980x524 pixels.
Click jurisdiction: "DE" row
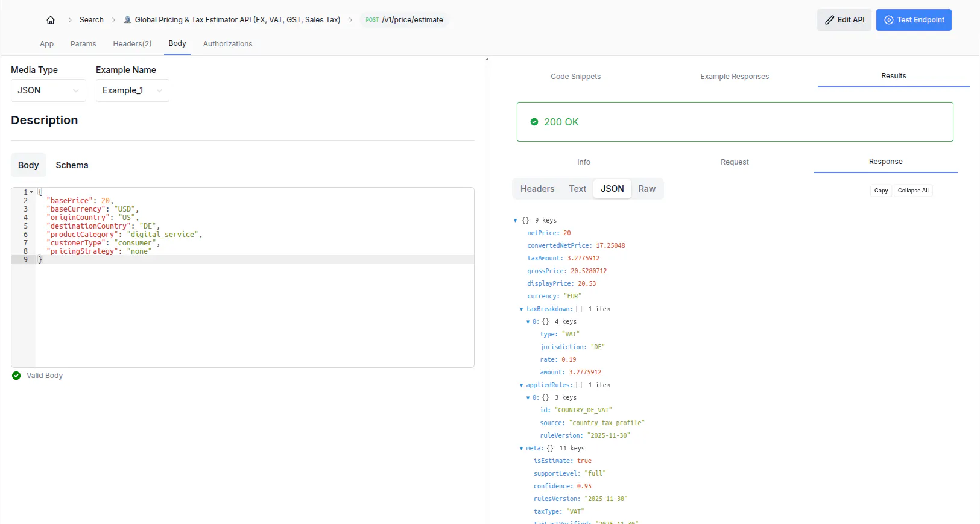[572, 347]
